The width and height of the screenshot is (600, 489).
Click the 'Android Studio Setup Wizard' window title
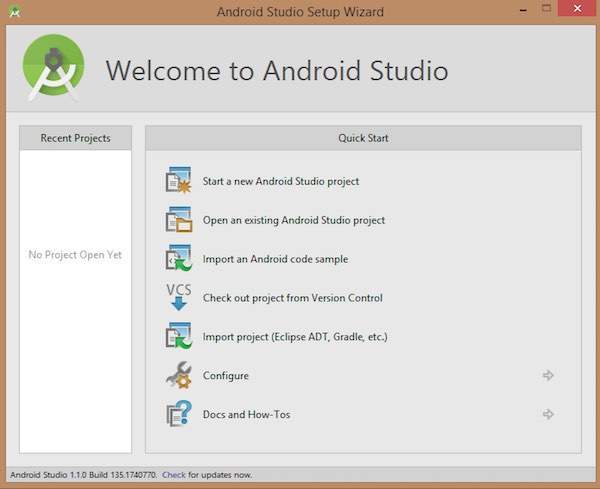coord(300,12)
